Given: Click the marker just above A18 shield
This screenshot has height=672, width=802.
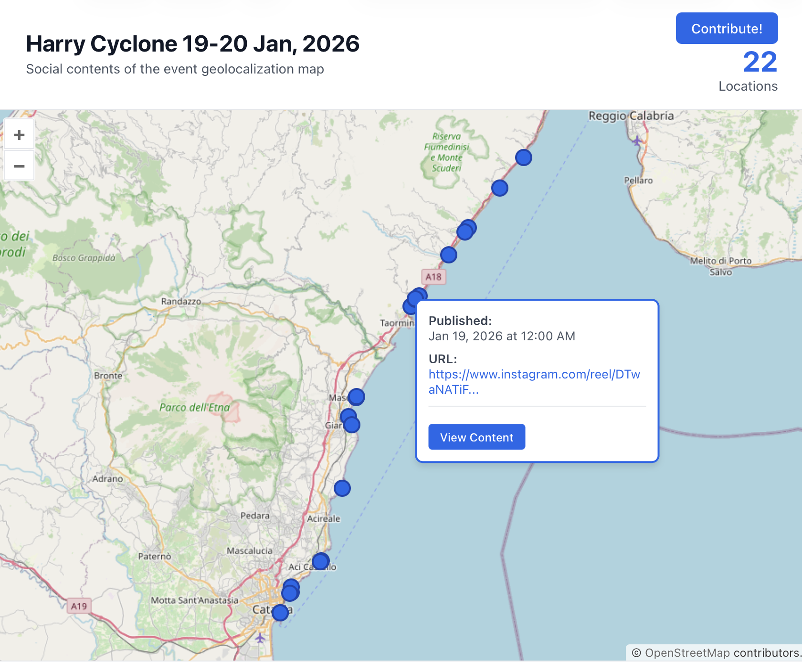Looking at the screenshot, I should 448,255.
